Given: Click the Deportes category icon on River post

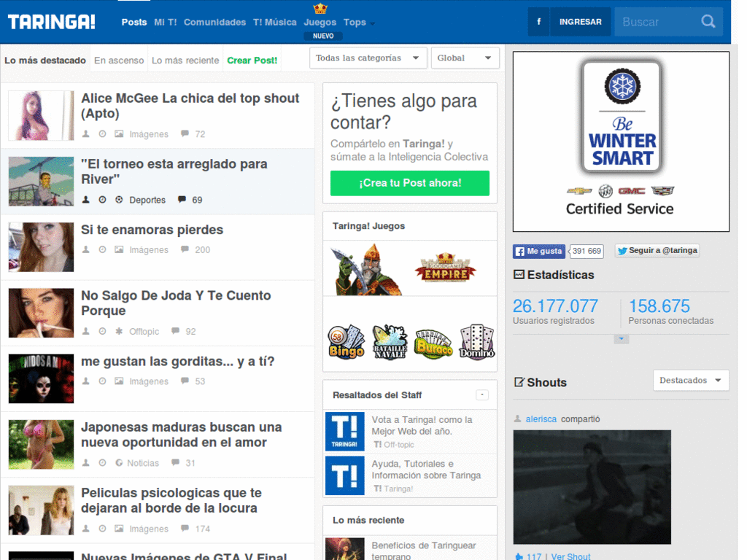Looking at the screenshot, I should [119, 200].
